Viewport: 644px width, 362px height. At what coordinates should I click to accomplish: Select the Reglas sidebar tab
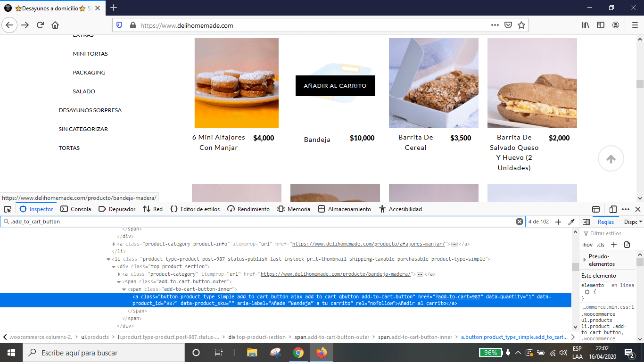[606, 222]
